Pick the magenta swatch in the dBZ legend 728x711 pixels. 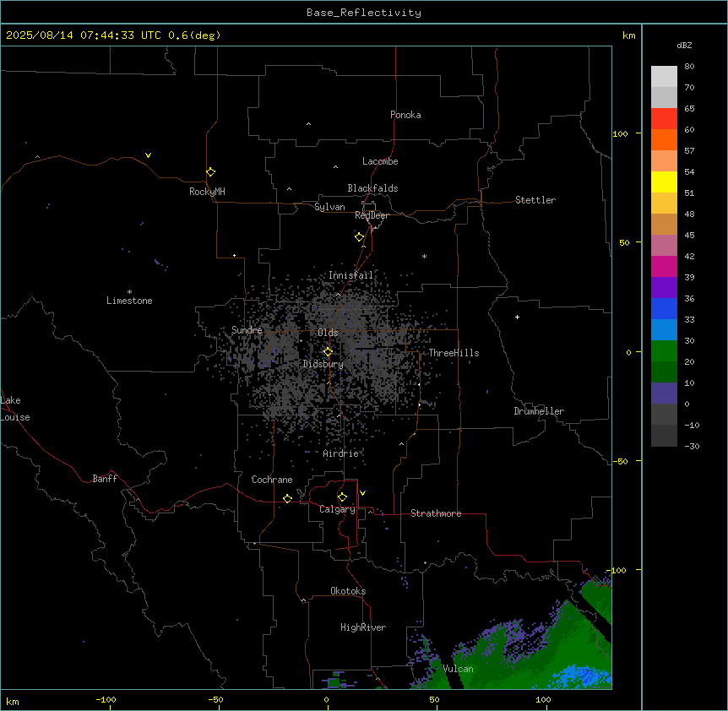[x=664, y=266]
